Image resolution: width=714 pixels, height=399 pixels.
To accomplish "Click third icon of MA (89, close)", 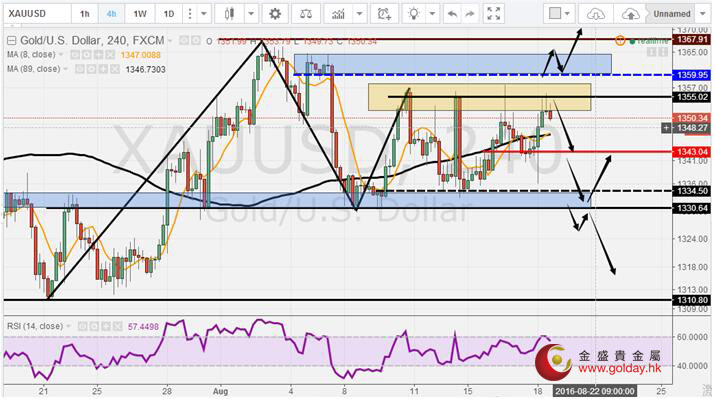I will point(103,69).
